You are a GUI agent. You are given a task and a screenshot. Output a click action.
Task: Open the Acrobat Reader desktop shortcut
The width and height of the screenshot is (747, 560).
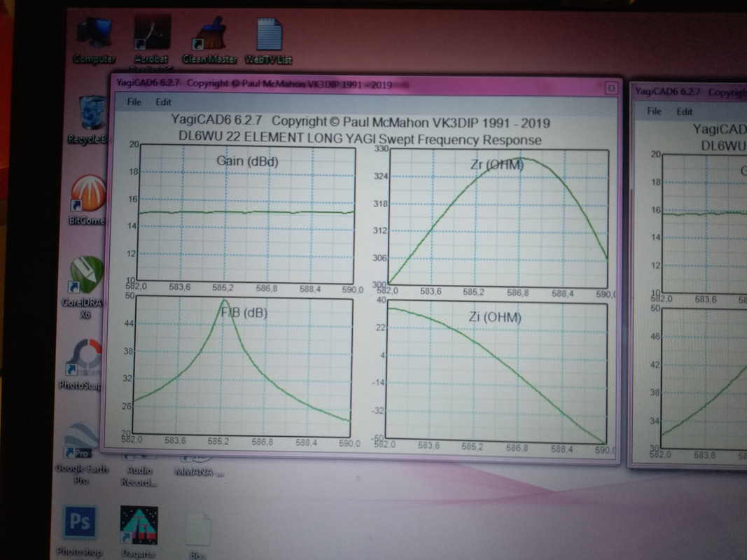(151, 41)
